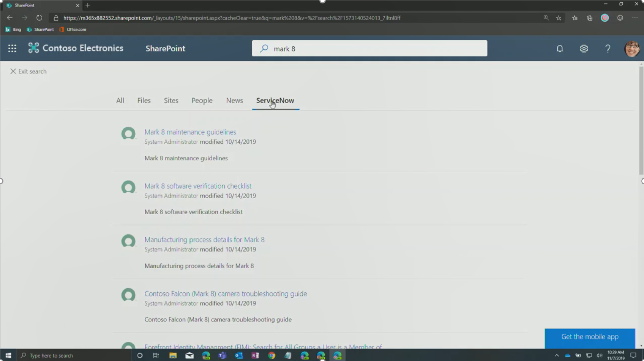Reload the page with refresh icon
644x361 pixels.
coord(39,18)
